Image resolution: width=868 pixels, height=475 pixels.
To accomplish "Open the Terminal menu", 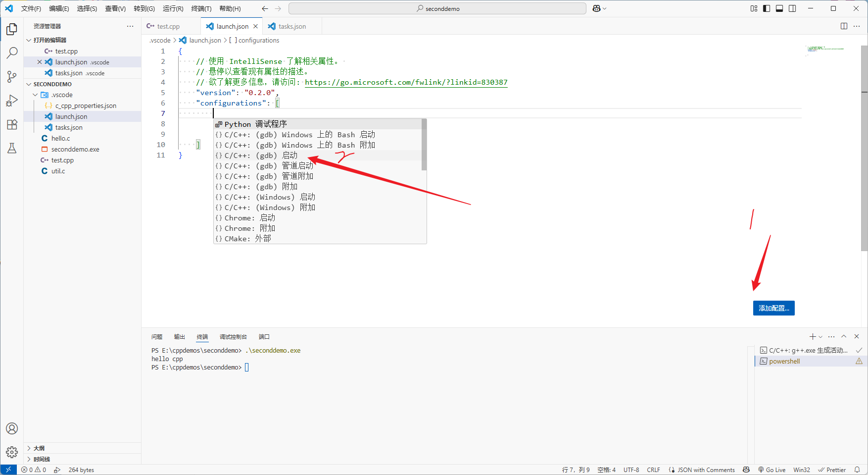I will (201, 8).
